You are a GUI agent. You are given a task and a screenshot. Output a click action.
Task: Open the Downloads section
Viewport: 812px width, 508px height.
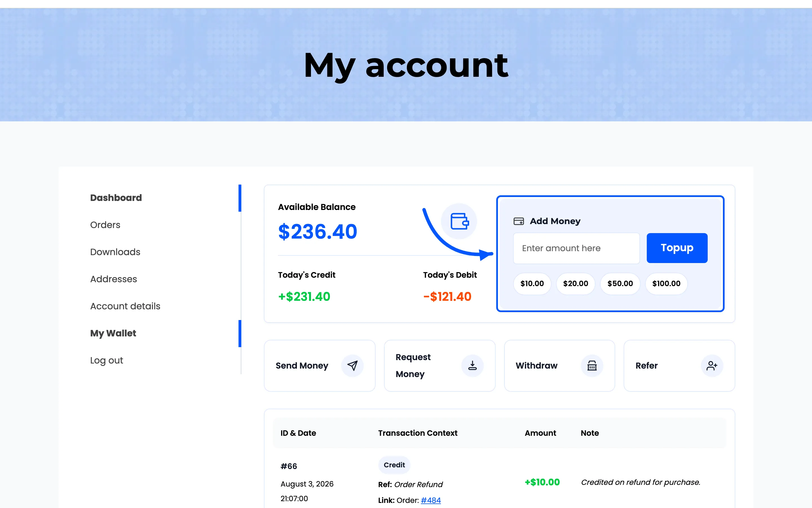(x=115, y=252)
